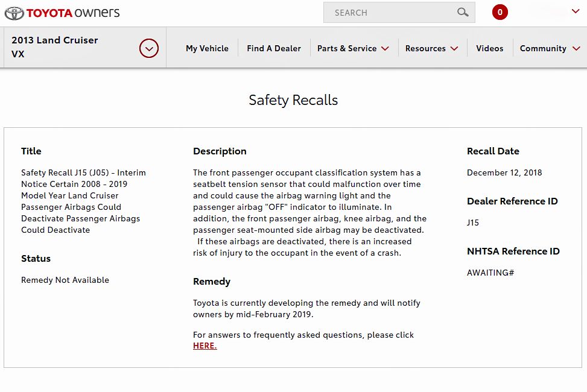Click the HERE link for FAQs
The width and height of the screenshot is (587, 392).
click(x=205, y=346)
